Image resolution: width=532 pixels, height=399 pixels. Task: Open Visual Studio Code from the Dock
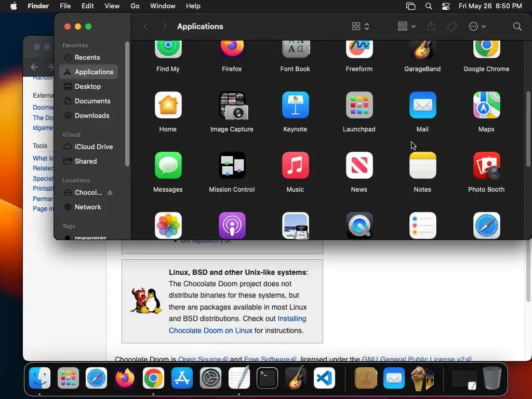[324, 378]
